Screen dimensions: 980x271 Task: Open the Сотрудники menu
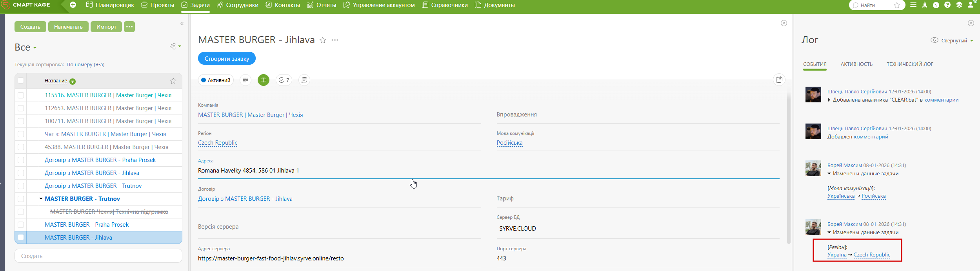tap(238, 5)
